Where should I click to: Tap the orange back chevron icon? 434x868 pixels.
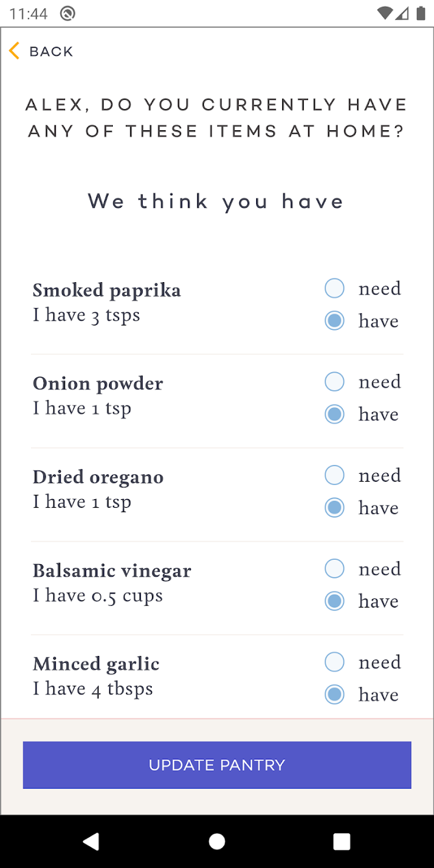[x=14, y=51]
